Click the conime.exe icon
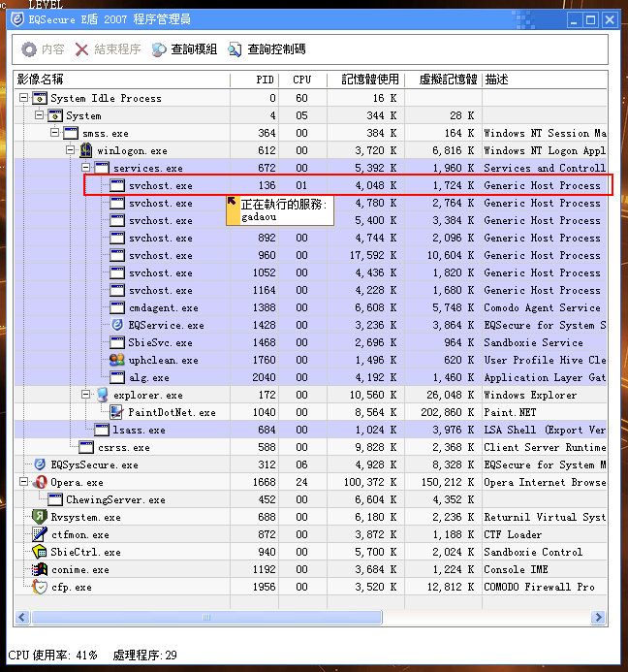 (x=40, y=569)
